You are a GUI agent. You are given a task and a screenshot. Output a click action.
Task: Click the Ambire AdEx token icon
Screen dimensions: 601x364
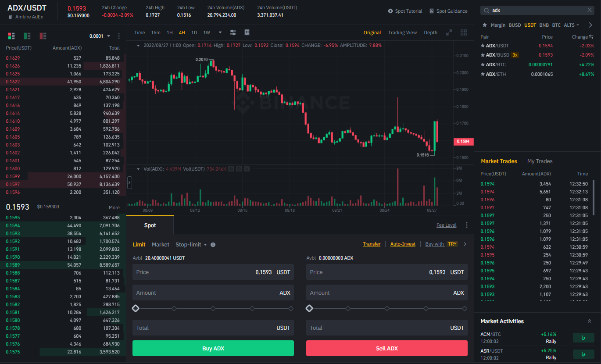(11, 17)
